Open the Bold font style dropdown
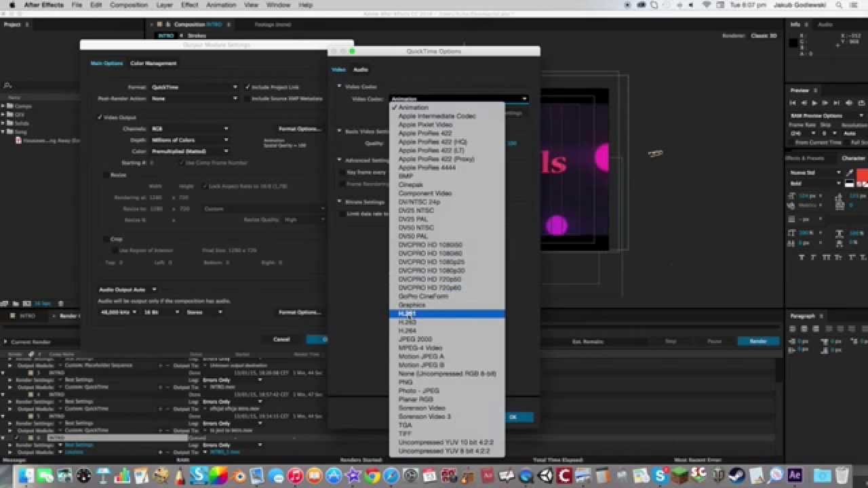Image resolution: width=868 pixels, height=488 pixels. (x=814, y=184)
